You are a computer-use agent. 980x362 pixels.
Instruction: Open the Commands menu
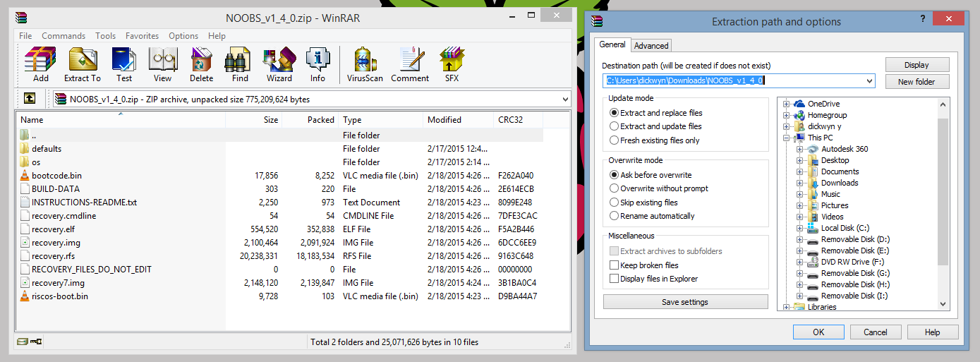coord(63,36)
